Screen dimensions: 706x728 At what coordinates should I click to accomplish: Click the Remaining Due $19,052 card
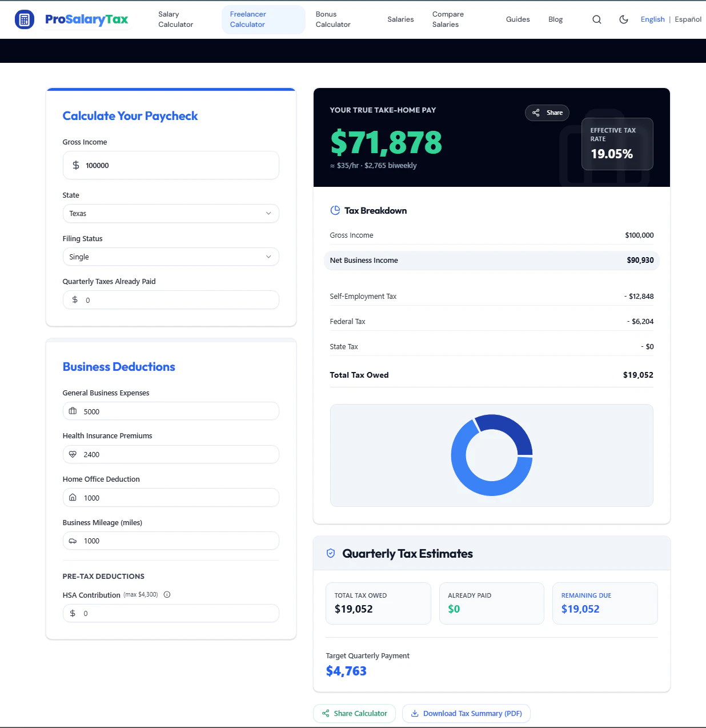pos(605,603)
